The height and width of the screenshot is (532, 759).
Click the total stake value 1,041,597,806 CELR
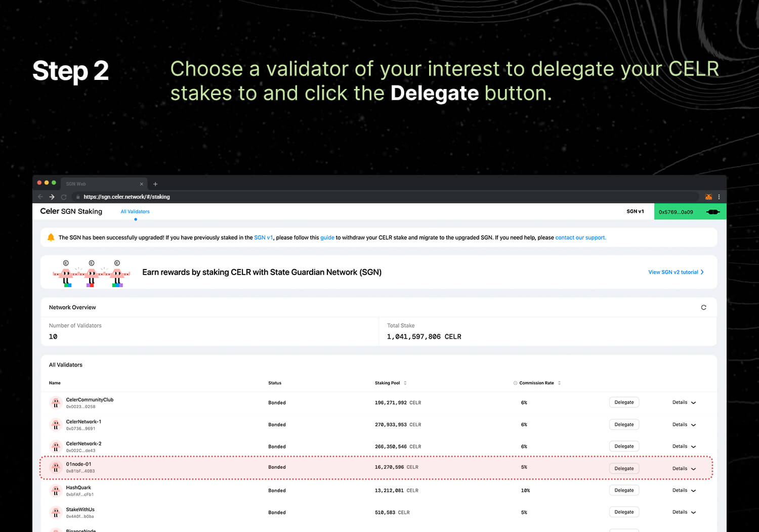tap(424, 337)
